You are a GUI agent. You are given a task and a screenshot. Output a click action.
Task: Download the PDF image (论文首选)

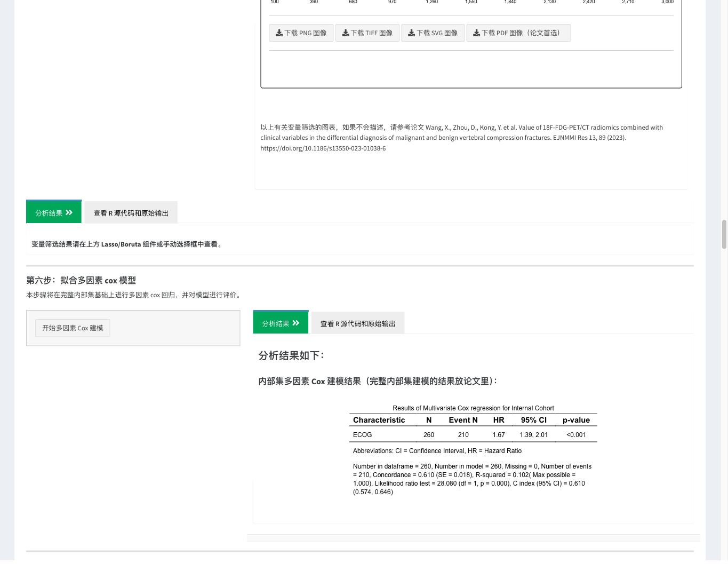tap(518, 33)
